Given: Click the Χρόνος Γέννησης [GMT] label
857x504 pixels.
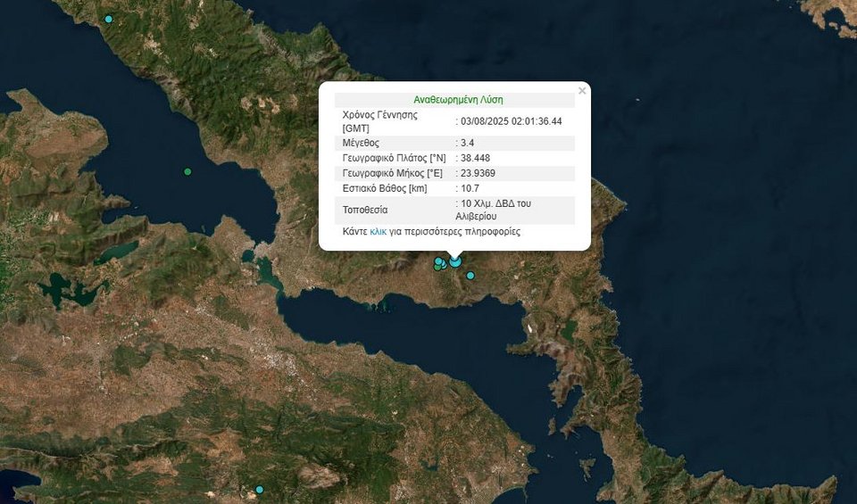Looking at the screenshot, I should pyautogui.click(x=379, y=121).
